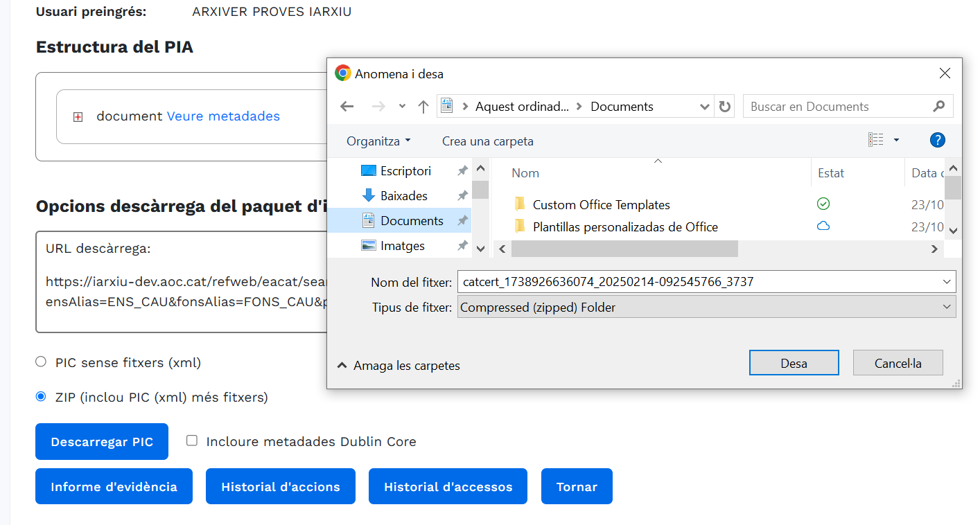Click the Aquest ordinador breadcrumb
The height and width of the screenshot is (525, 980).
click(522, 107)
